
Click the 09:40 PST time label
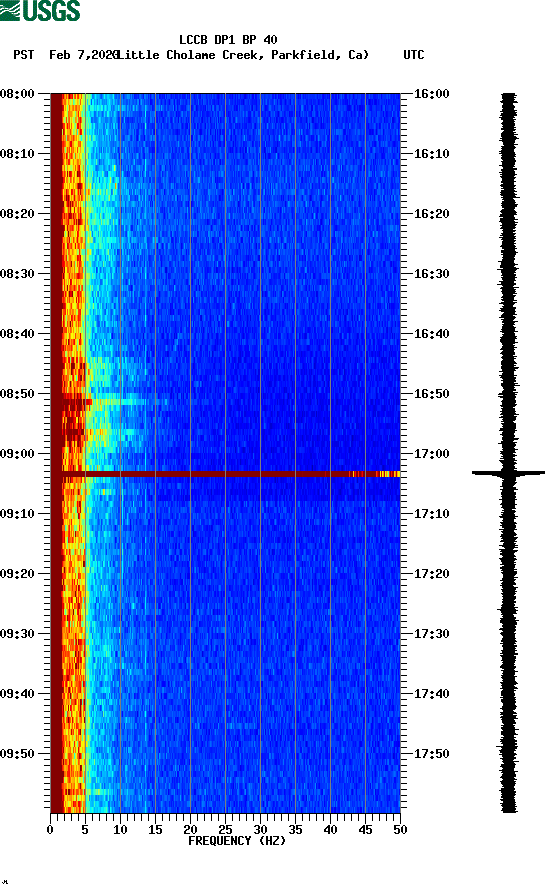click(x=18, y=694)
